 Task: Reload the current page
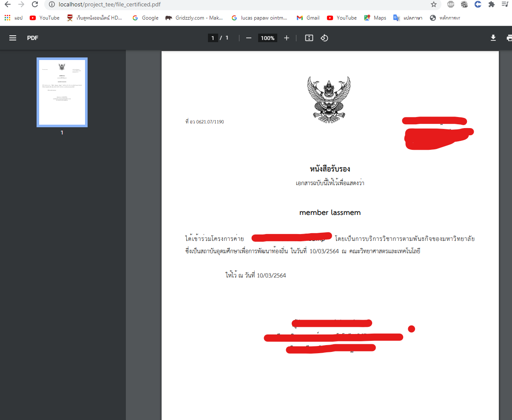[x=35, y=4]
